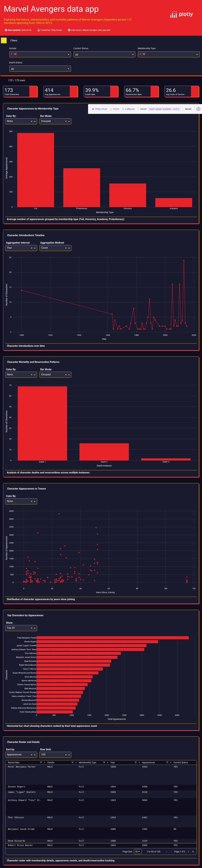Viewport: 202px width, 868px height.
Task: Click Benjamin Jacob Grimm's NO status cell
Action: pyautogui.click(x=175, y=829)
